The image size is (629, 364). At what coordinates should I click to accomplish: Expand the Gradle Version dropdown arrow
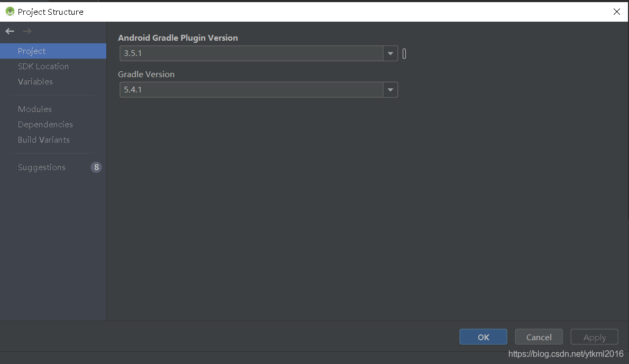coord(390,90)
